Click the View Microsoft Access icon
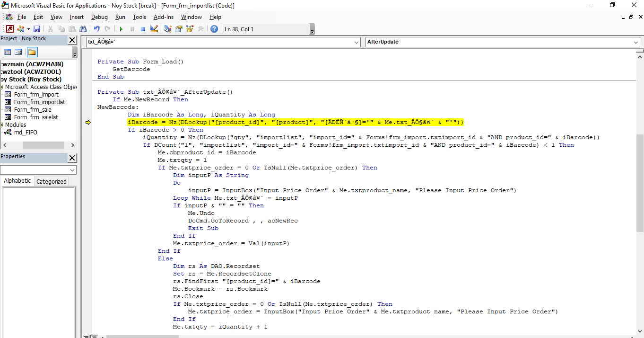The width and height of the screenshot is (644, 338). point(9,29)
